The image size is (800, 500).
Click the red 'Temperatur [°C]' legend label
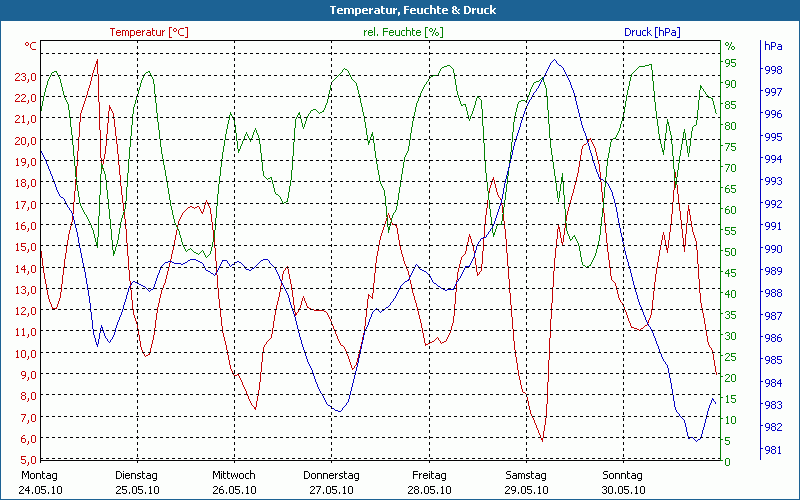tap(149, 32)
